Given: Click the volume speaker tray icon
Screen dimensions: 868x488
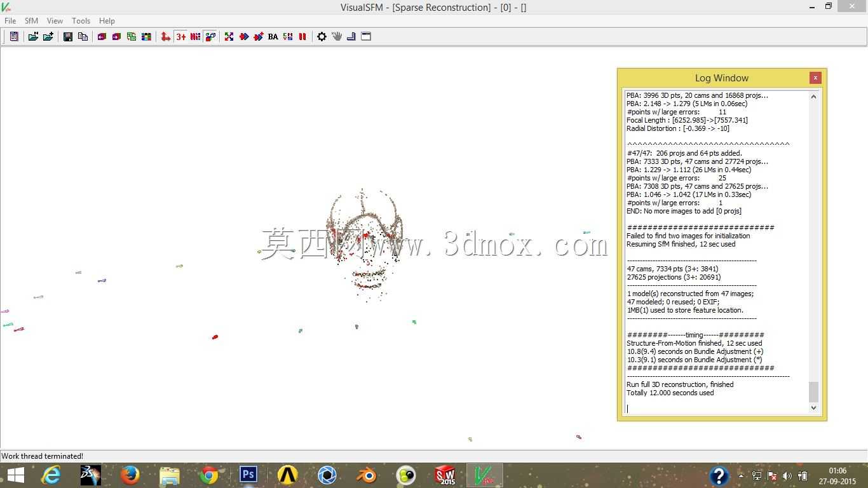Looking at the screenshot, I should [787, 475].
